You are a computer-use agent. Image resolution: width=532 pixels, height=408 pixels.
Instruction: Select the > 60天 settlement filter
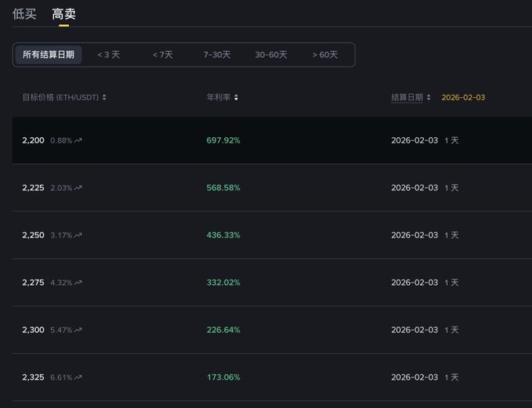(x=325, y=55)
